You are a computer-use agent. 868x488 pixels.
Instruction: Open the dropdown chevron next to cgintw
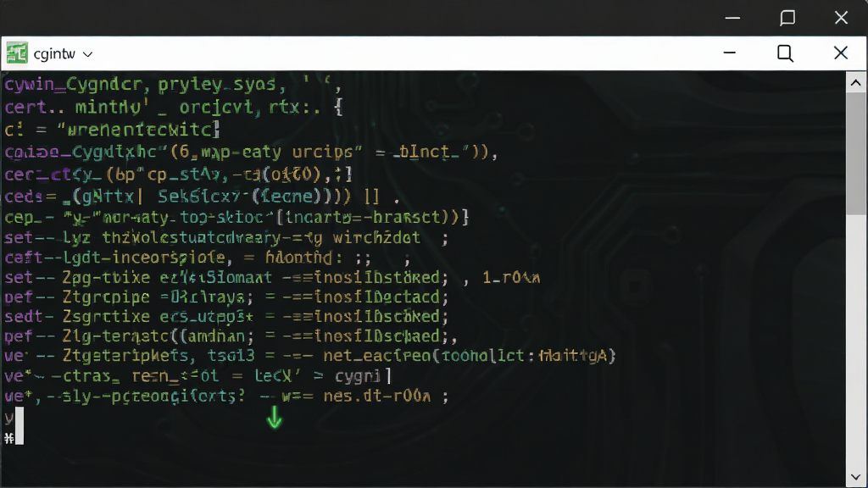[x=87, y=54]
